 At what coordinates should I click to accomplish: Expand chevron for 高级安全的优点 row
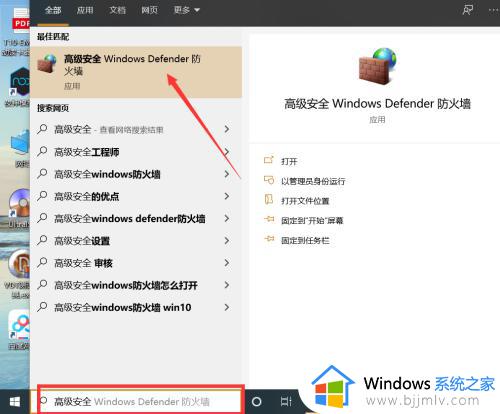(x=227, y=196)
